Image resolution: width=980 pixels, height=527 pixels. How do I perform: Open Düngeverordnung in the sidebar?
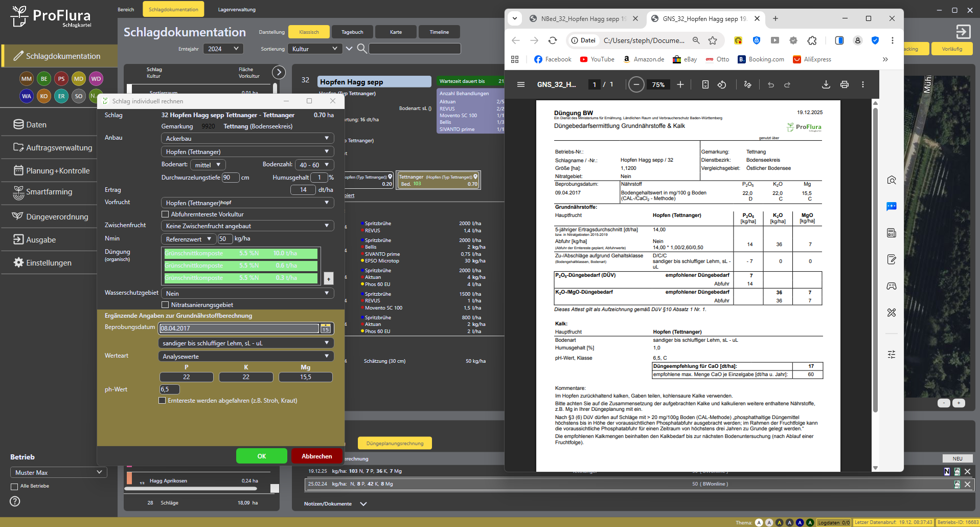[57, 217]
